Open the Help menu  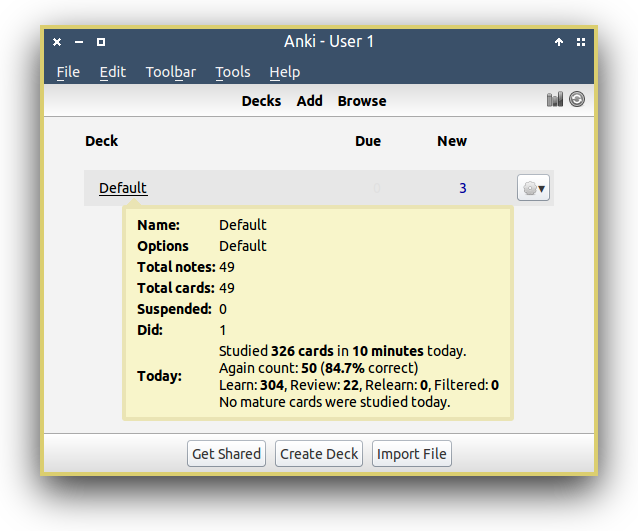(x=285, y=72)
